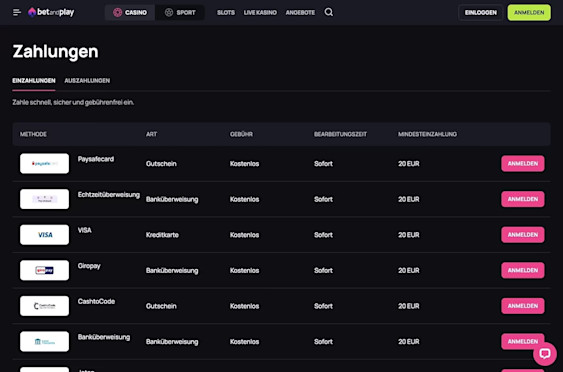This screenshot has width=563, height=372.
Task: Click the Echtzeitüberweisung method name
Action: point(109,195)
